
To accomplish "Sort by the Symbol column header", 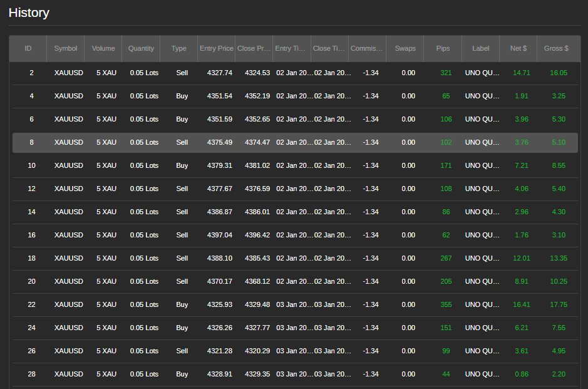I will coord(66,48).
